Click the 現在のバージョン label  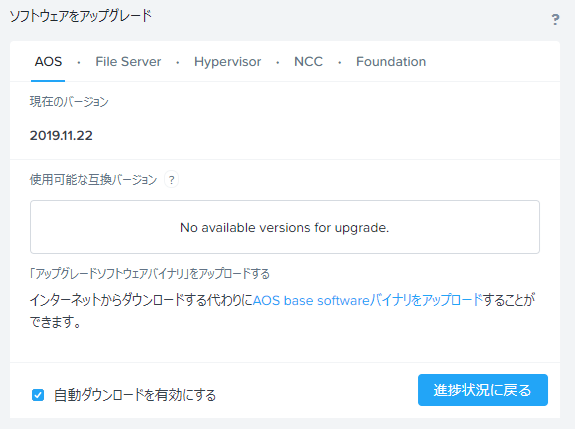point(69,102)
